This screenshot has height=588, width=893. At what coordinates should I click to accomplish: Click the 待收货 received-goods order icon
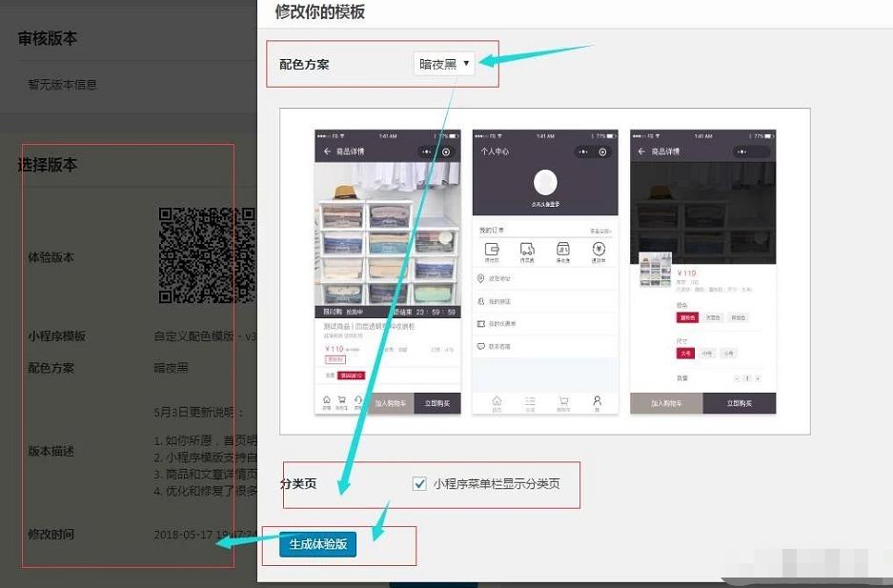(x=562, y=250)
